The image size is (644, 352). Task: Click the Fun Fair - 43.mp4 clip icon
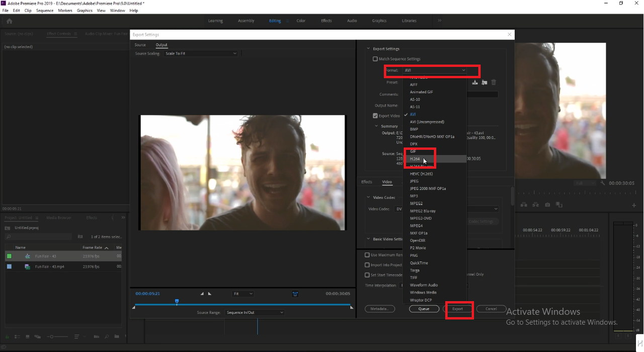pyautogui.click(x=27, y=267)
